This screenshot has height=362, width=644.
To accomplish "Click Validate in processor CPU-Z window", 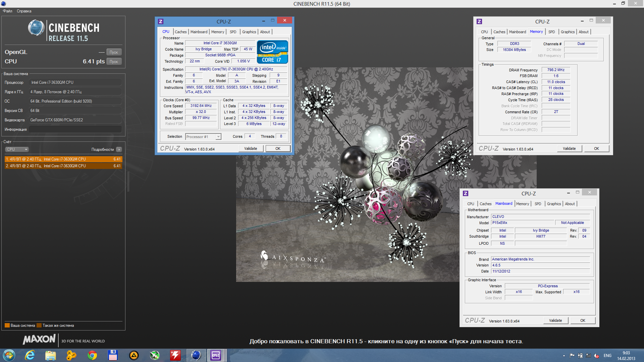I will [251, 148].
